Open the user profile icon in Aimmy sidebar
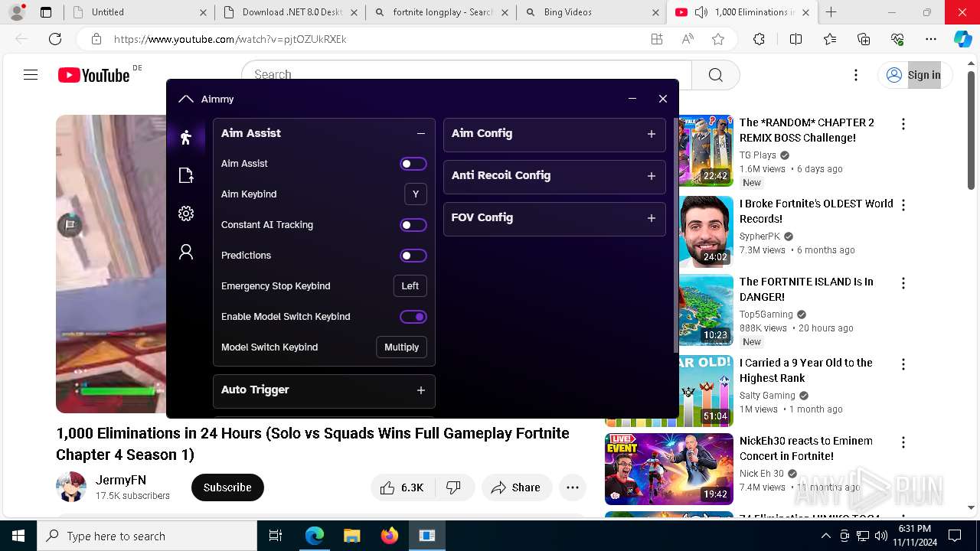980x551 pixels. coord(185,253)
